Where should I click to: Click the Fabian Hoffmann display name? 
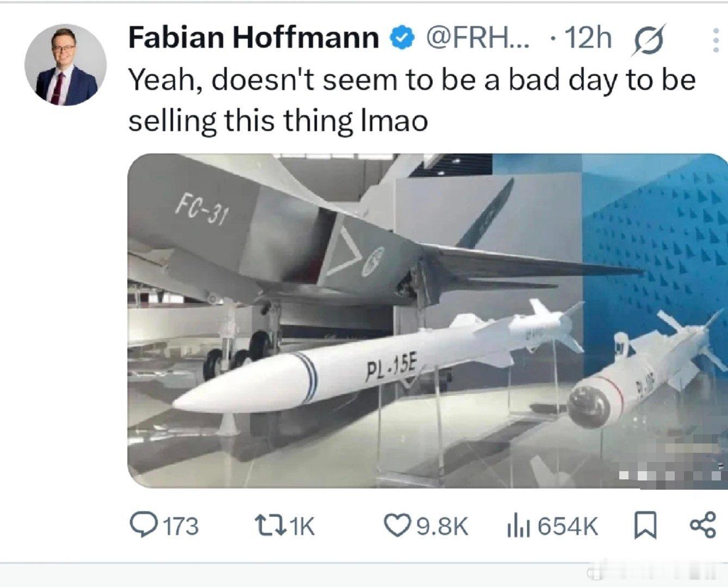253,38
